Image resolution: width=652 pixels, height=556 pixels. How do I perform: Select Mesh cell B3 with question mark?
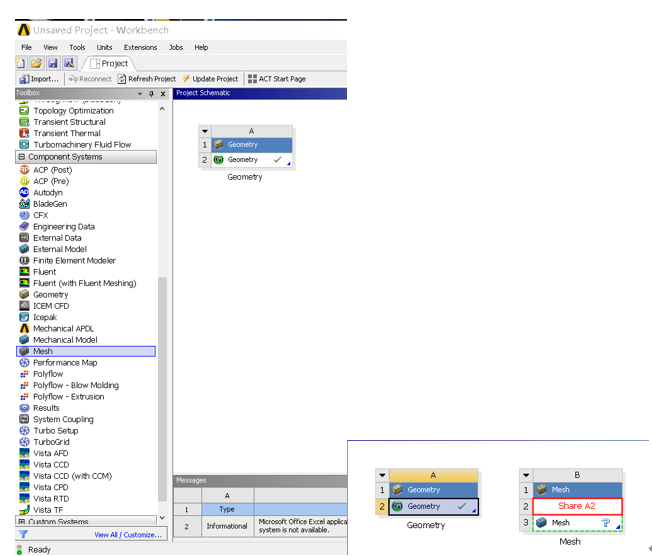(577, 523)
